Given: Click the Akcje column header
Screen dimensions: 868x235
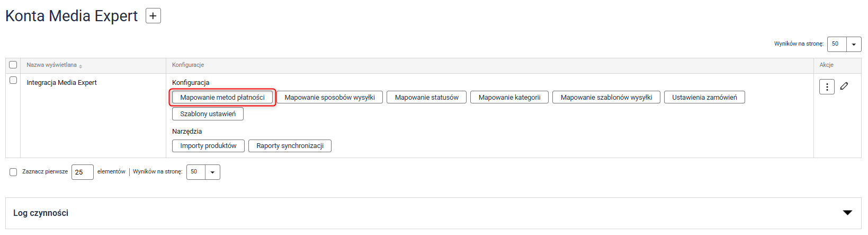Looking at the screenshot, I should coord(826,65).
